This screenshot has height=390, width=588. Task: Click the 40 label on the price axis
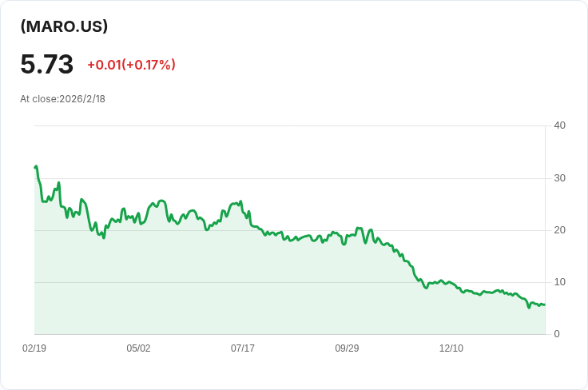559,125
